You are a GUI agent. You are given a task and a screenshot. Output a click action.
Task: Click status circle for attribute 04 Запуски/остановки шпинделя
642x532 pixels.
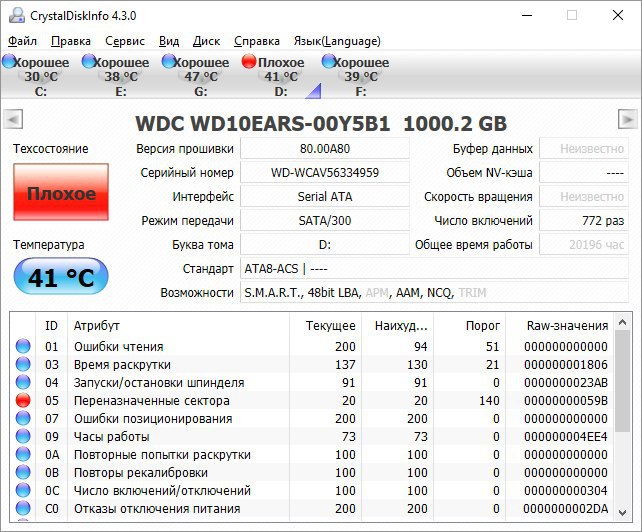pyautogui.click(x=23, y=382)
